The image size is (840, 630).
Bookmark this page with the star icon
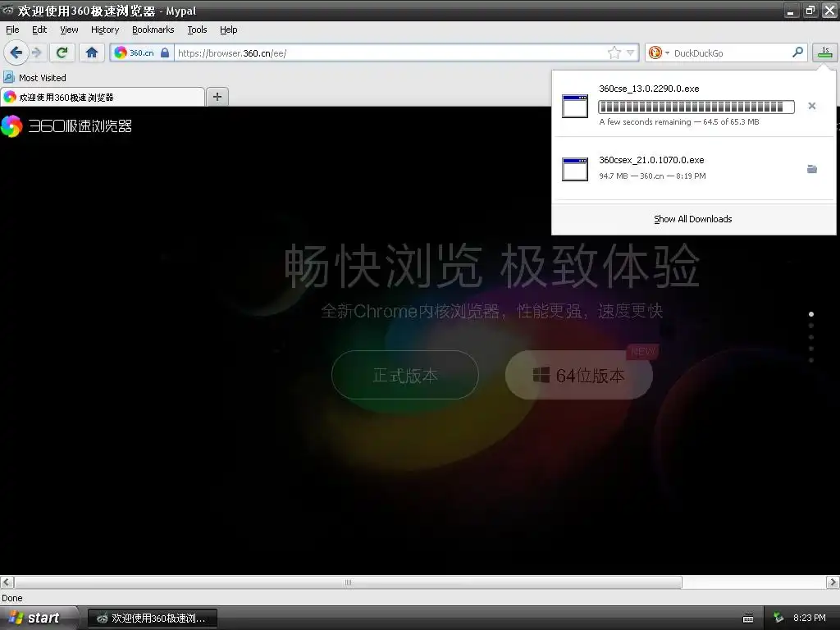coord(614,52)
